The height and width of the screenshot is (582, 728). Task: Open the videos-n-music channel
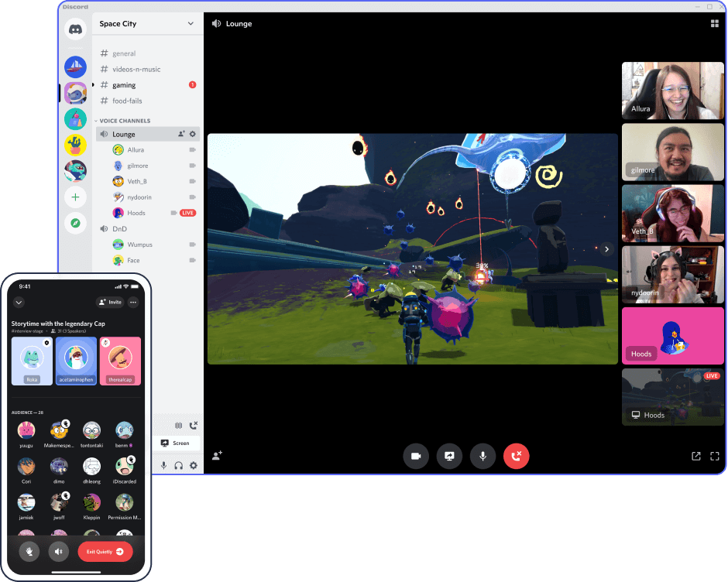136,70
